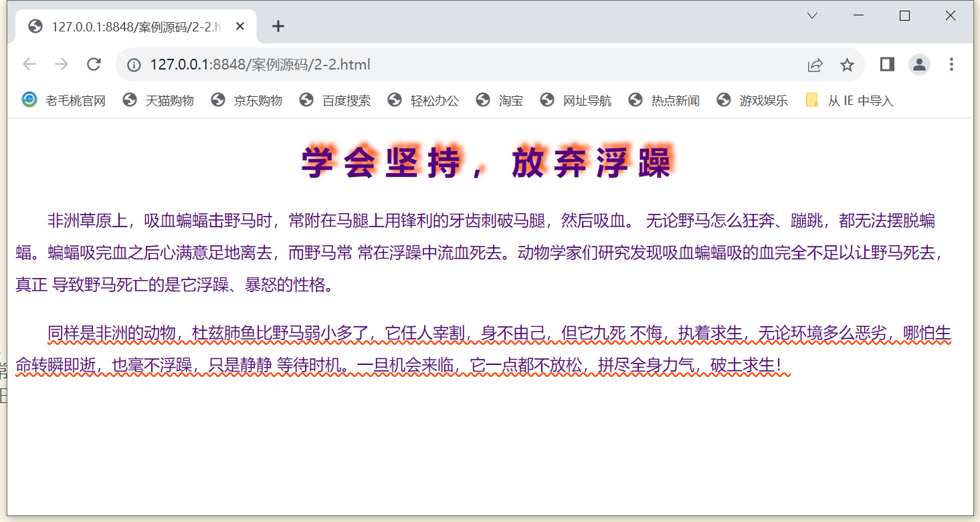
Task: Open the browser side panel
Action: pyautogui.click(x=887, y=64)
